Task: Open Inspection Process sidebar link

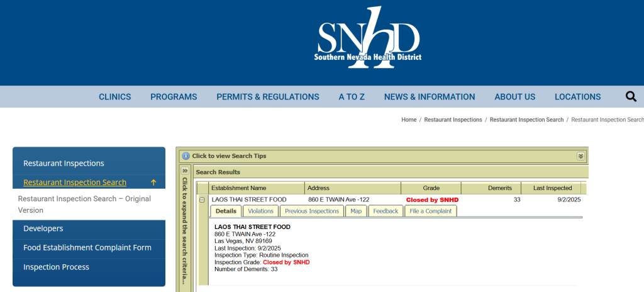Action: [56, 267]
